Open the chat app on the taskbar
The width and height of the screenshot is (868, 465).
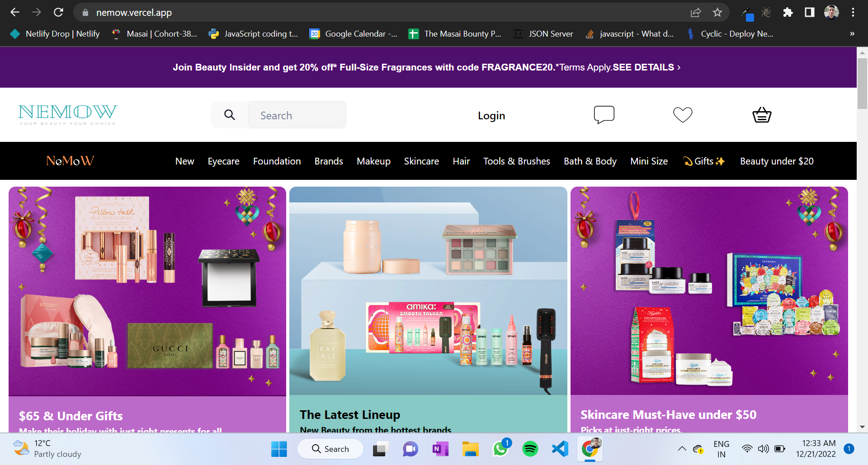(x=410, y=449)
